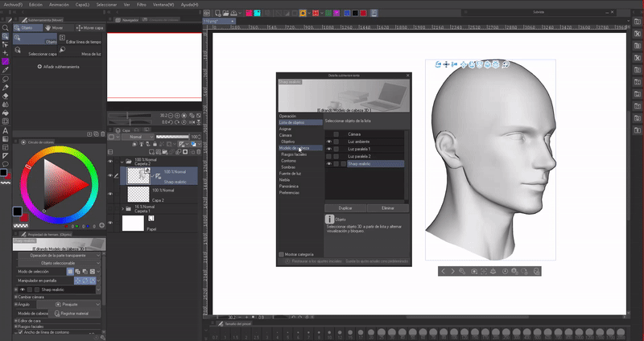644x341 pixels.
Task: Select the Eraser tool in left toolbar
Action: pyautogui.click(x=5, y=95)
